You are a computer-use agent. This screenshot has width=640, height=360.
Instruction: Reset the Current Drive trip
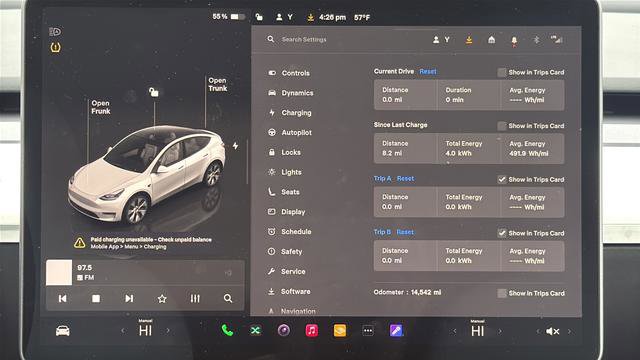click(428, 71)
